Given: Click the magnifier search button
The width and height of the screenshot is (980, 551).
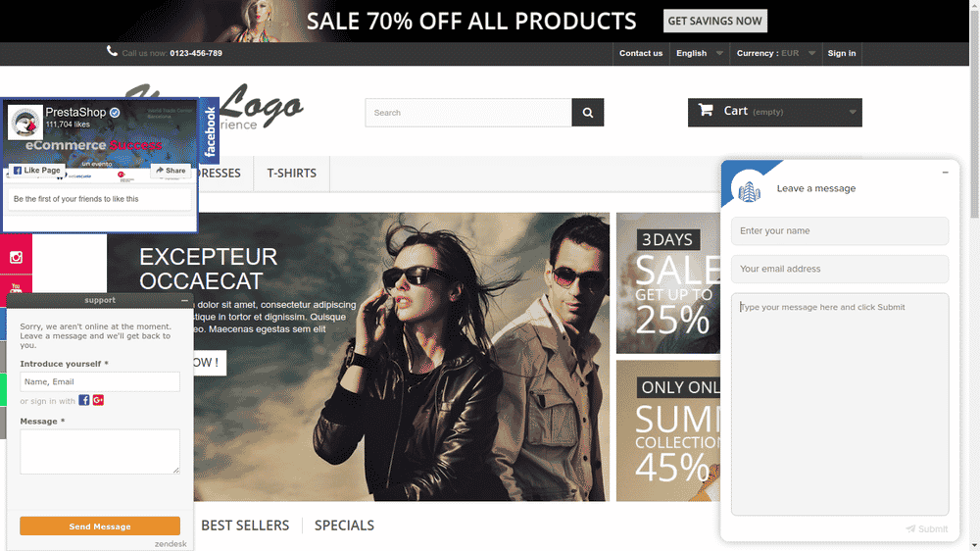Looking at the screenshot, I should (x=587, y=113).
